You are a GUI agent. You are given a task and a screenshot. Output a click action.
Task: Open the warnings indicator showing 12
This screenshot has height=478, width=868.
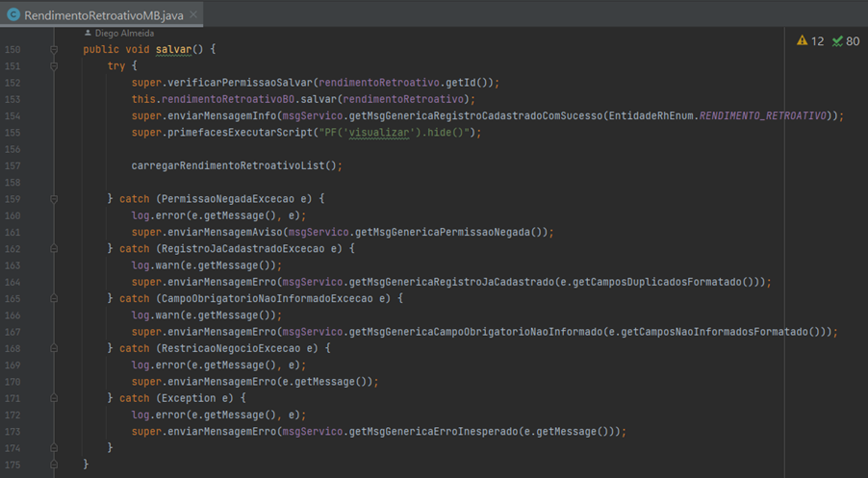pyautogui.click(x=810, y=41)
